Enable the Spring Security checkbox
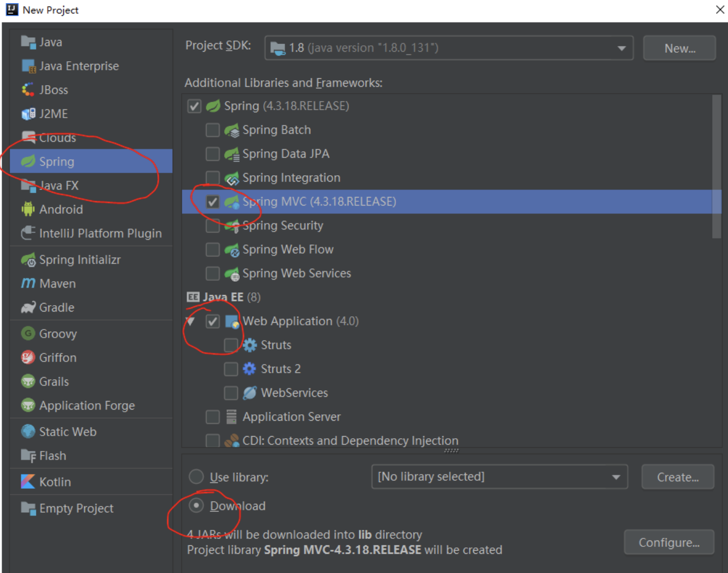This screenshot has height=573, width=728. tap(213, 226)
